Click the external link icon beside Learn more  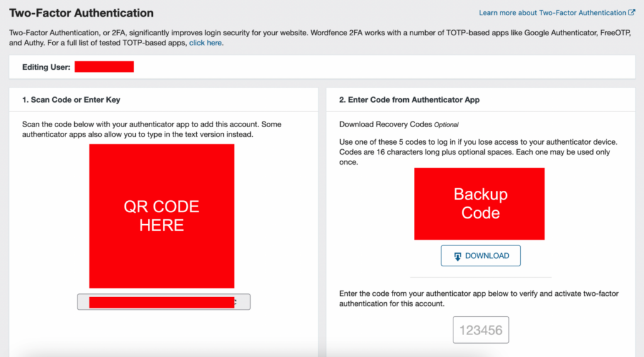coord(631,13)
